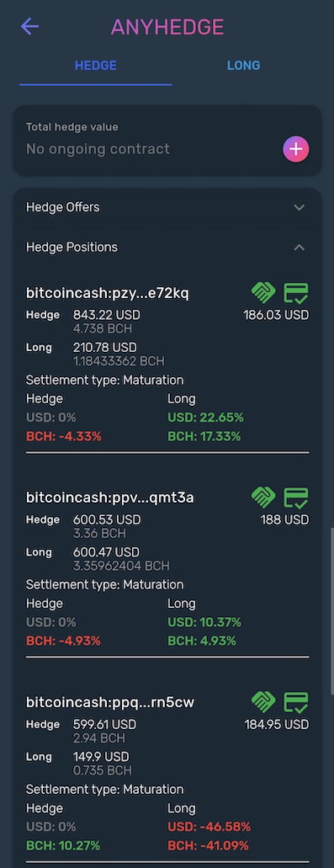Screen dimensions: 334x868
Task: Switch to the LONG tab
Action: (x=243, y=66)
